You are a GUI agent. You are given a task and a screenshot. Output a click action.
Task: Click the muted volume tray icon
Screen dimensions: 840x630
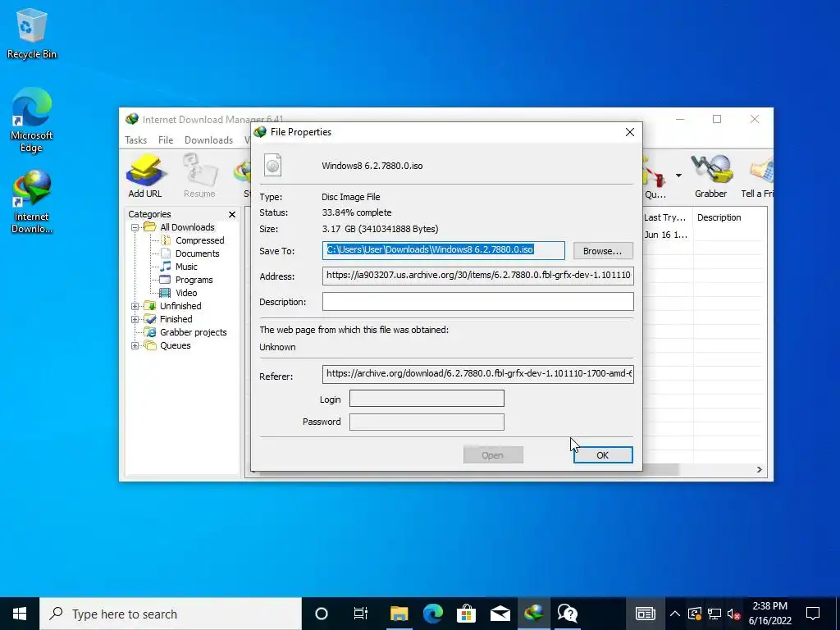(x=733, y=614)
